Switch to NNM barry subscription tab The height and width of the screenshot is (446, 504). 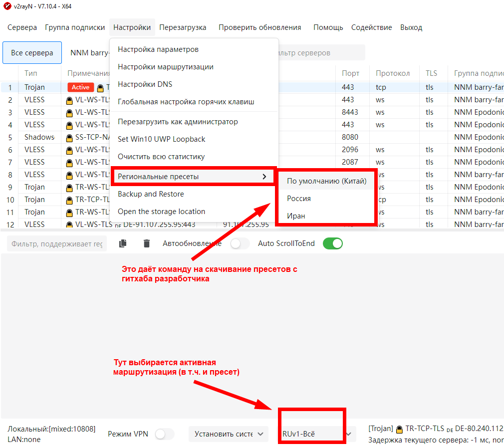(x=90, y=53)
